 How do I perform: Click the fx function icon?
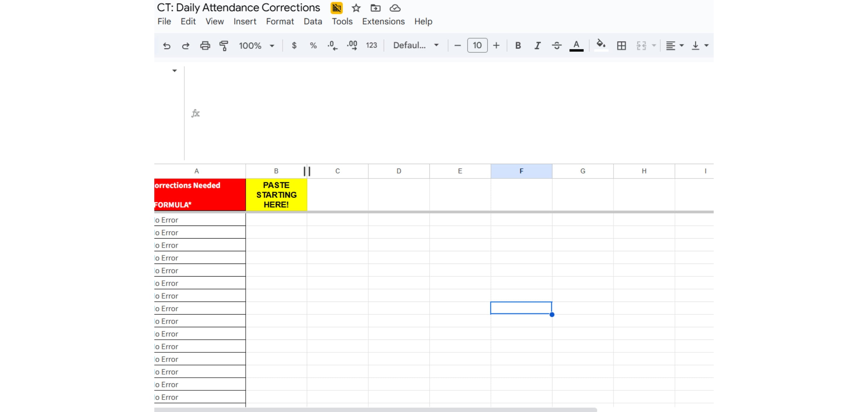coord(195,113)
